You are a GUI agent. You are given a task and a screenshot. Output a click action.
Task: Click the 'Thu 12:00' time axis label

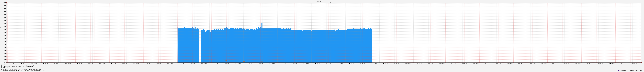pos(181,63)
